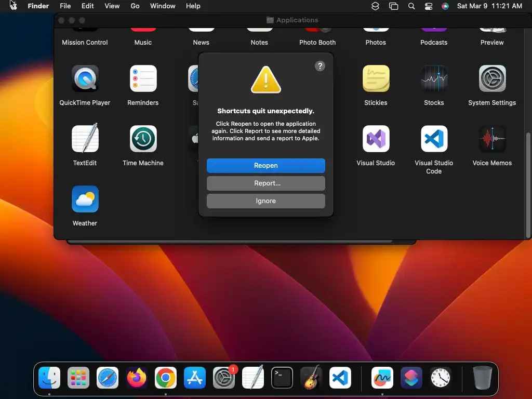Image resolution: width=532 pixels, height=399 pixels.
Task: Open Launchpad from the Dock
Action: pos(78,378)
